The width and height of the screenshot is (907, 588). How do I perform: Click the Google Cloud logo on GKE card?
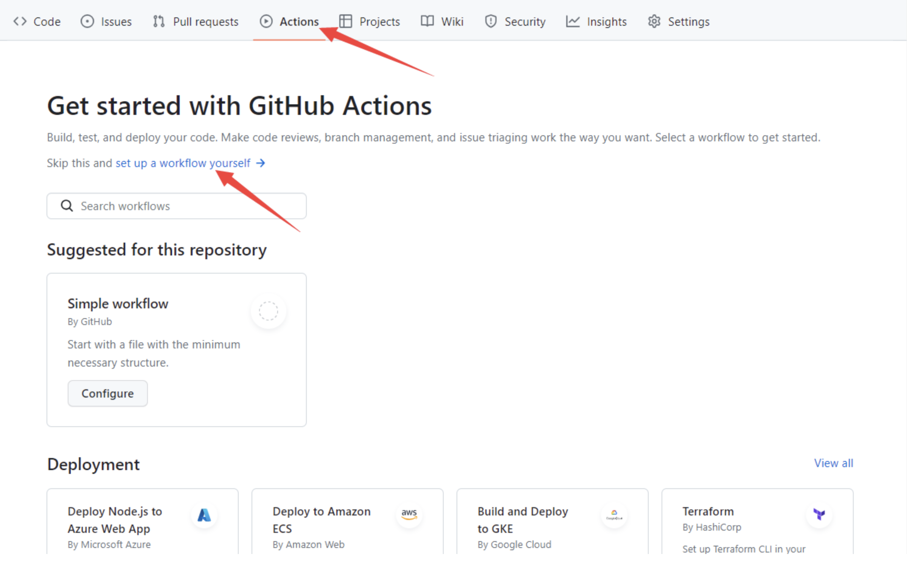(x=614, y=515)
